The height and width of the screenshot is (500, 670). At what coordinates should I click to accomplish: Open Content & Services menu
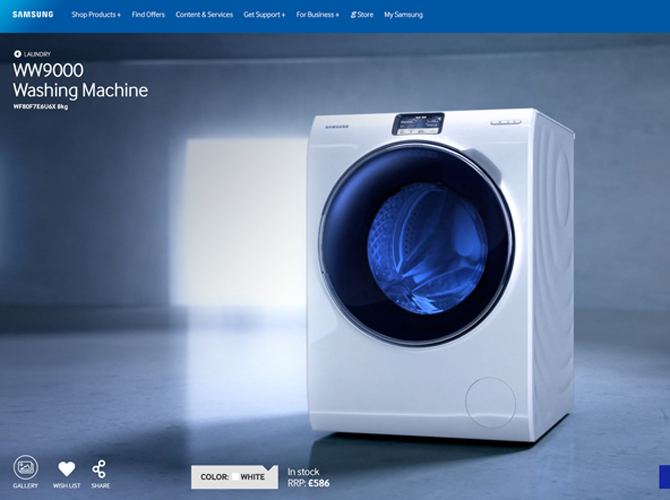(204, 15)
